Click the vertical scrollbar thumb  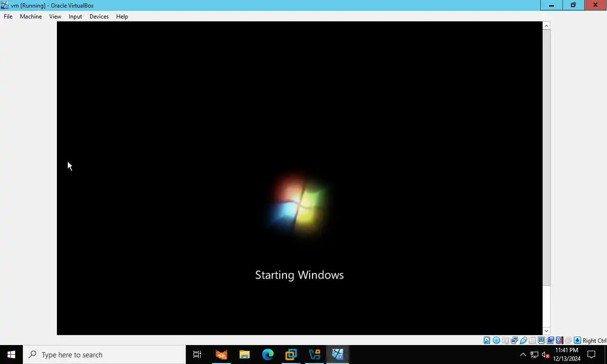coord(546,157)
